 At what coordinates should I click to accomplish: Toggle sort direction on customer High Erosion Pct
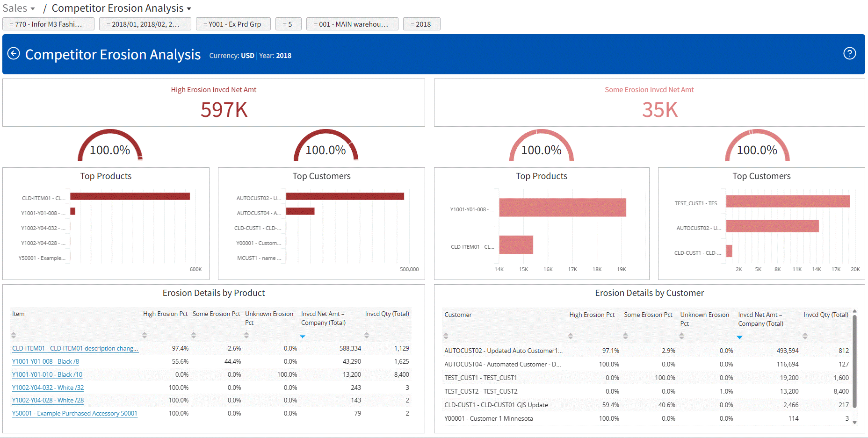tap(570, 336)
